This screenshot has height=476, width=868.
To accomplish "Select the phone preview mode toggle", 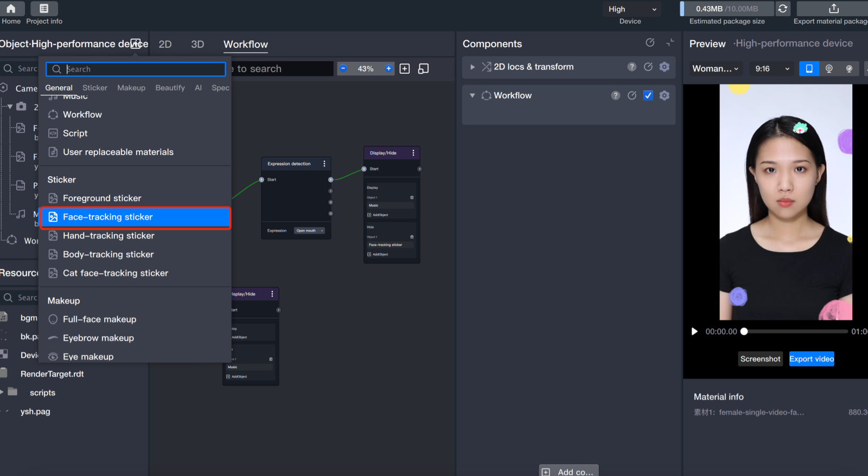I will (x=809, y=68).
